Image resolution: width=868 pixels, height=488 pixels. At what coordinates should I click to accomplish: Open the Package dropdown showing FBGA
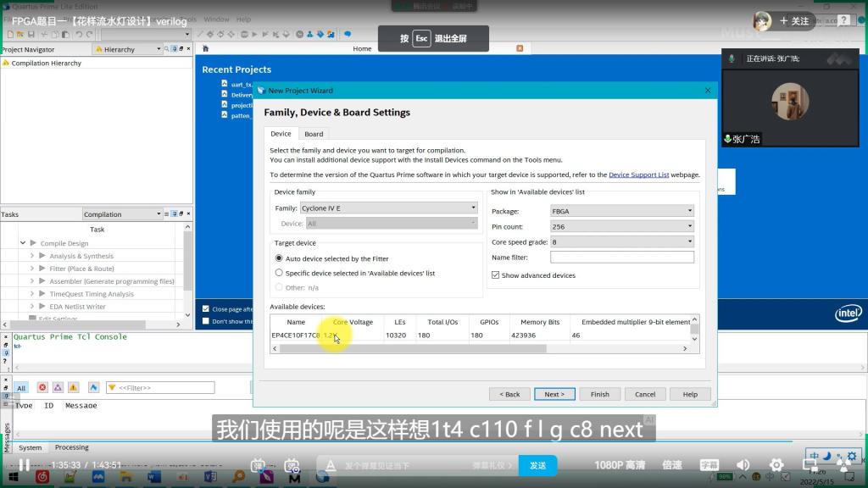click(621, 211)
